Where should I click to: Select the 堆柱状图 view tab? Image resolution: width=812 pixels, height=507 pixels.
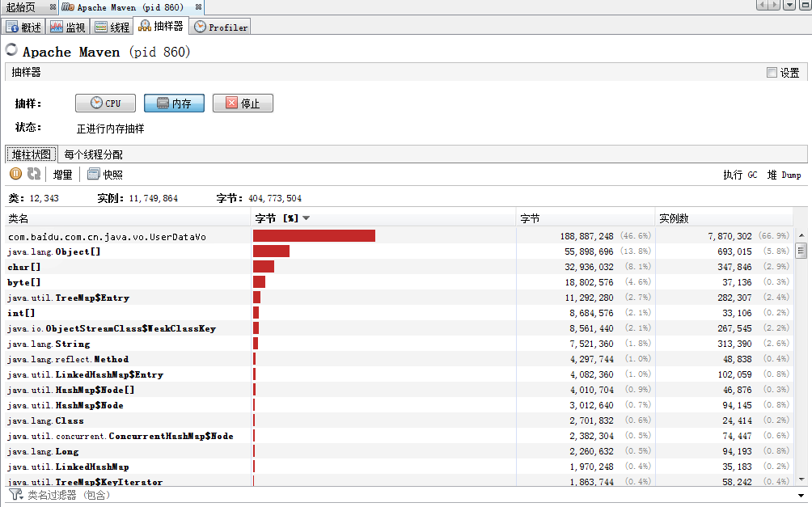(x=31, y=154)
